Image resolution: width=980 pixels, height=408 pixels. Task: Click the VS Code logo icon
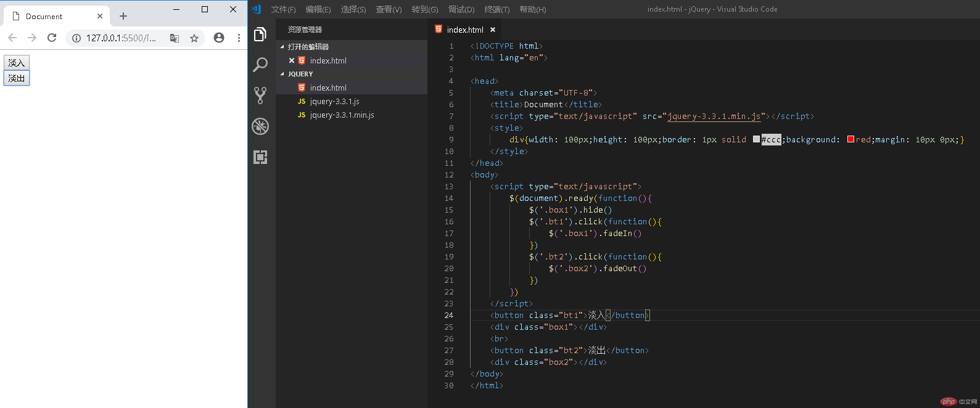(x=257, y=9)
